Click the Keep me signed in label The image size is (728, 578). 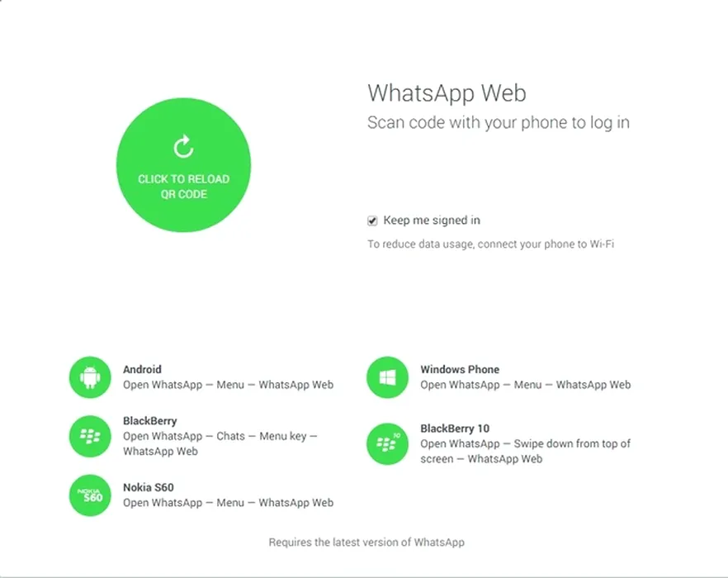click(x=432, y=220)
